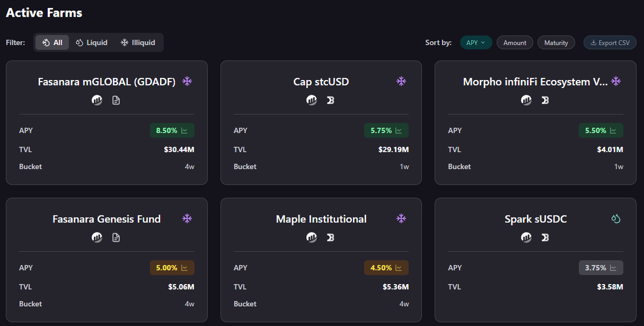Viewport: 644px width, 326px height.
Task: Click the Active Farms heading
Action: (x=44, y=13)
